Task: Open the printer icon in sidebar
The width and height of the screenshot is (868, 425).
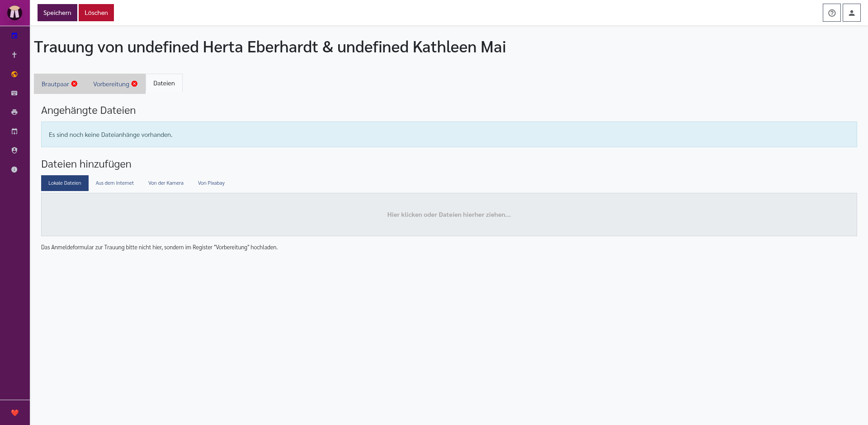Action: [14, 112]
